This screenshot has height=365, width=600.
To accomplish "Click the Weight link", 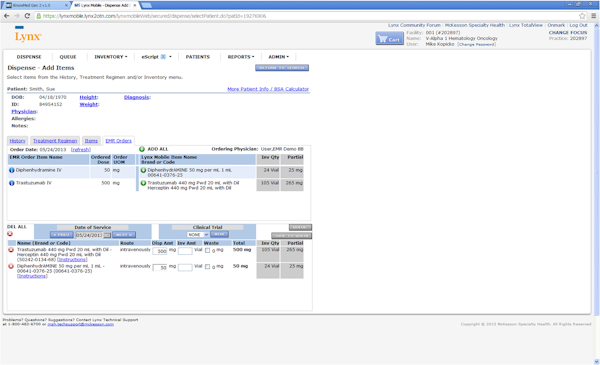I will (89, 104).
